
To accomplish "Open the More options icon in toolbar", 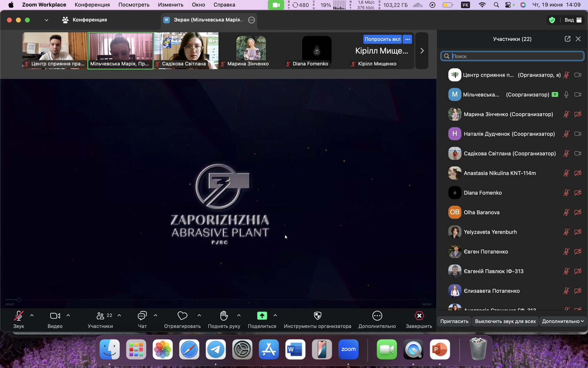I will click(x=377, y=316).
